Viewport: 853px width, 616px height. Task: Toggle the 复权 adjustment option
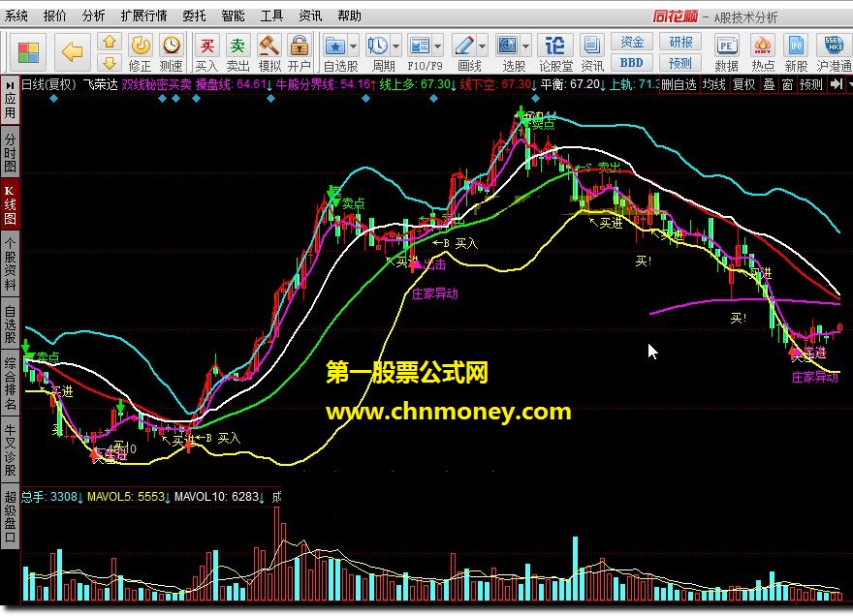743,84
